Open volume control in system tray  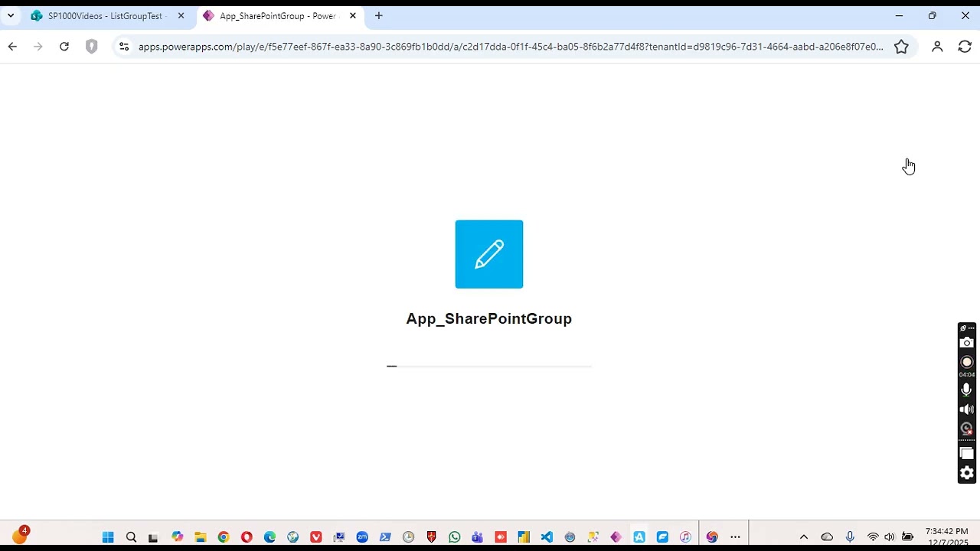[890, 537]
